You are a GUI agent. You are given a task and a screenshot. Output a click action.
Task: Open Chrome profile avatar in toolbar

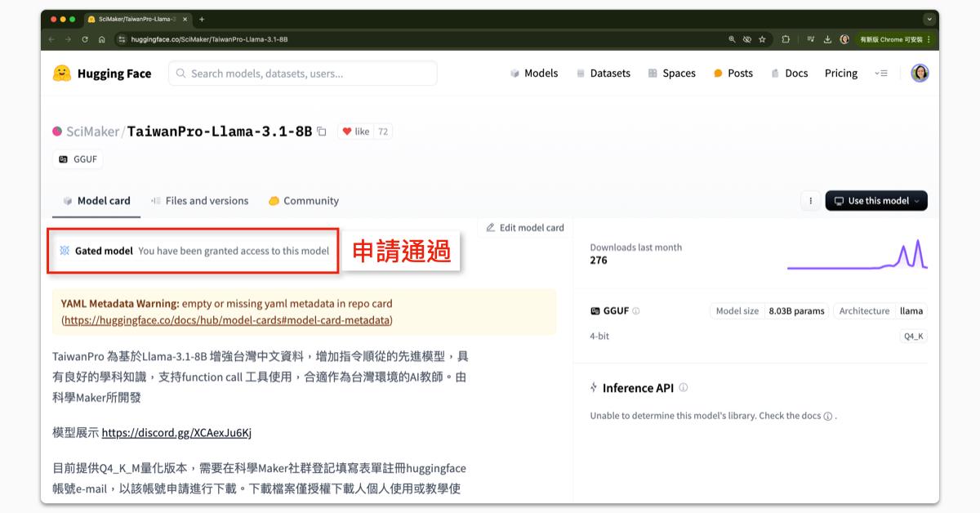click(844, 39)
